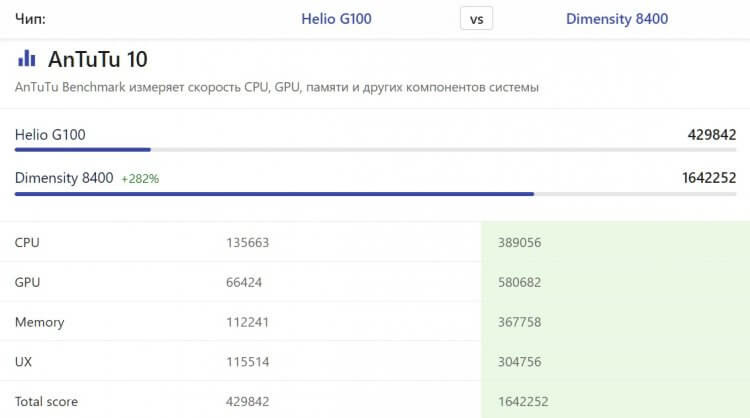Click the UX row label
Image resolution: width=750 pixels, height=418 pixels.
click(x=23, y=362)
